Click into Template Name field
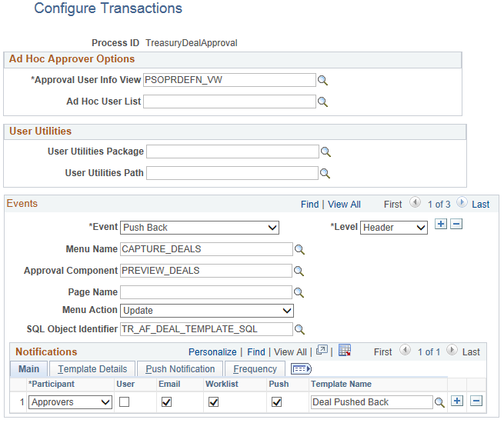This screenshot has width=504, height=423. (x=372, y=402)
